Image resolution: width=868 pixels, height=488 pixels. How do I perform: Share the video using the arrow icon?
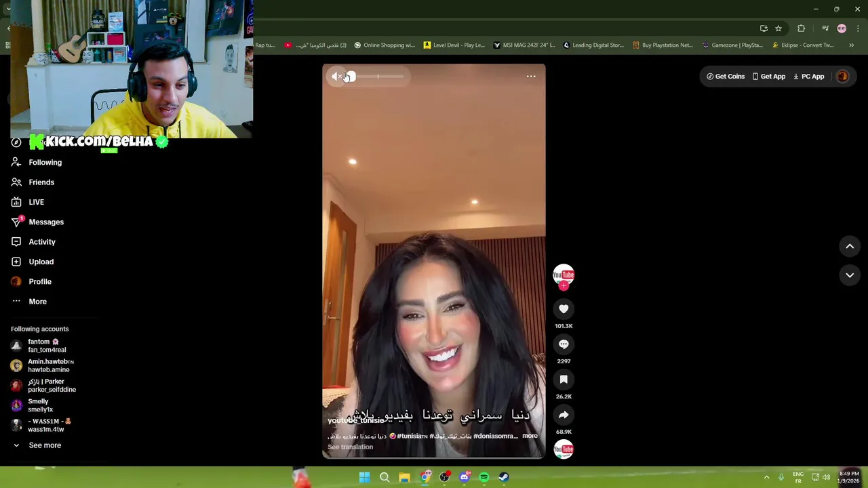click(x=564, y=415)
